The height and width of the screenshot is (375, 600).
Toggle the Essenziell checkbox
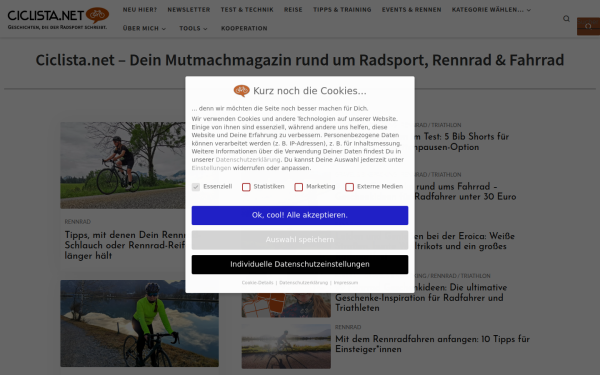(196, 187)
